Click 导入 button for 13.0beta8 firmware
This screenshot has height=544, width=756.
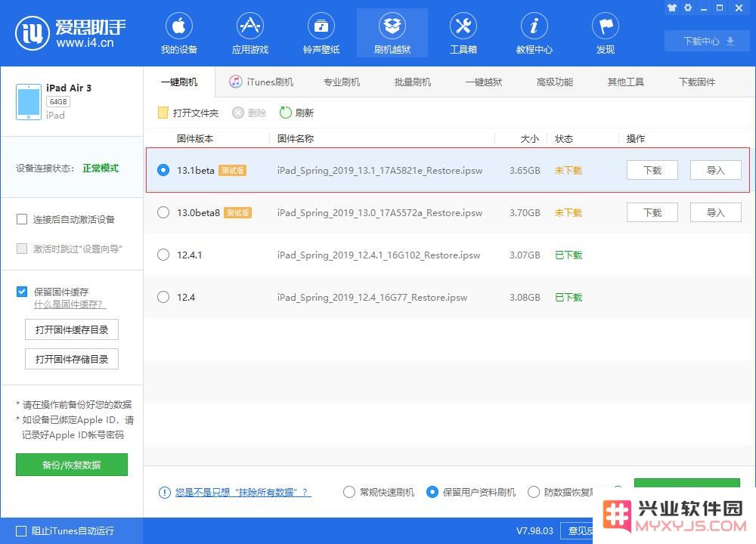click(x=715, y=212)
